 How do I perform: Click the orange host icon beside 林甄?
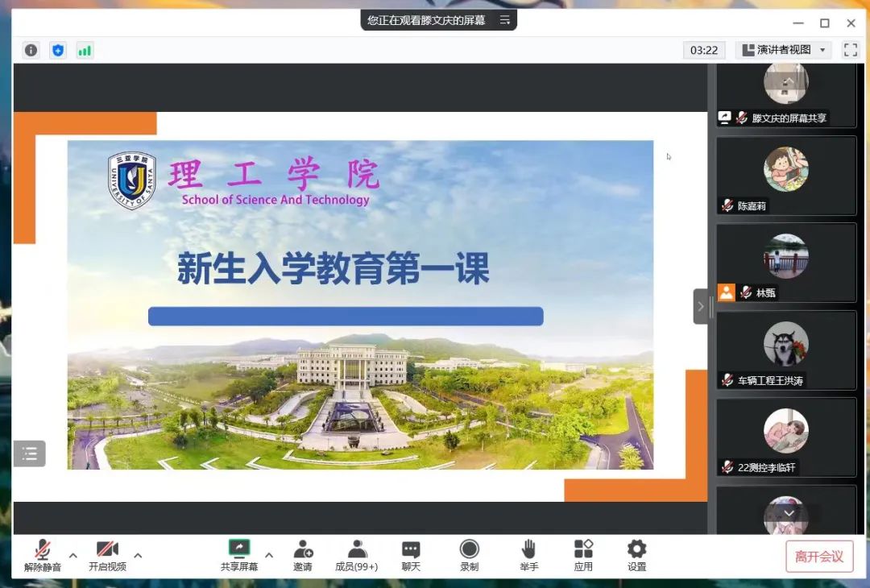727,292
